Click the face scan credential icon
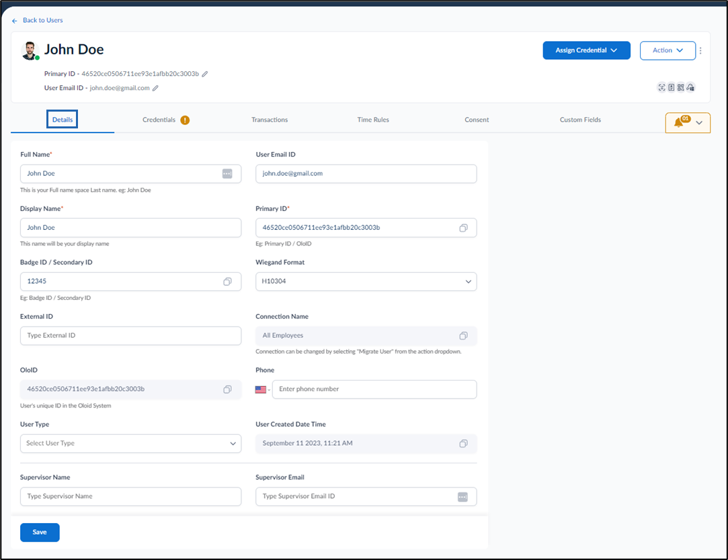 coord(661,87)
